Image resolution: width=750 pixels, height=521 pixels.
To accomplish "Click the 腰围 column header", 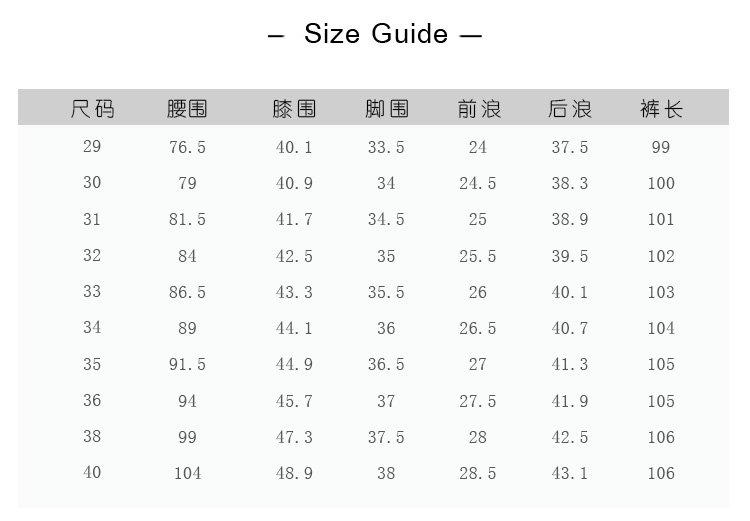I will (187, 108).
